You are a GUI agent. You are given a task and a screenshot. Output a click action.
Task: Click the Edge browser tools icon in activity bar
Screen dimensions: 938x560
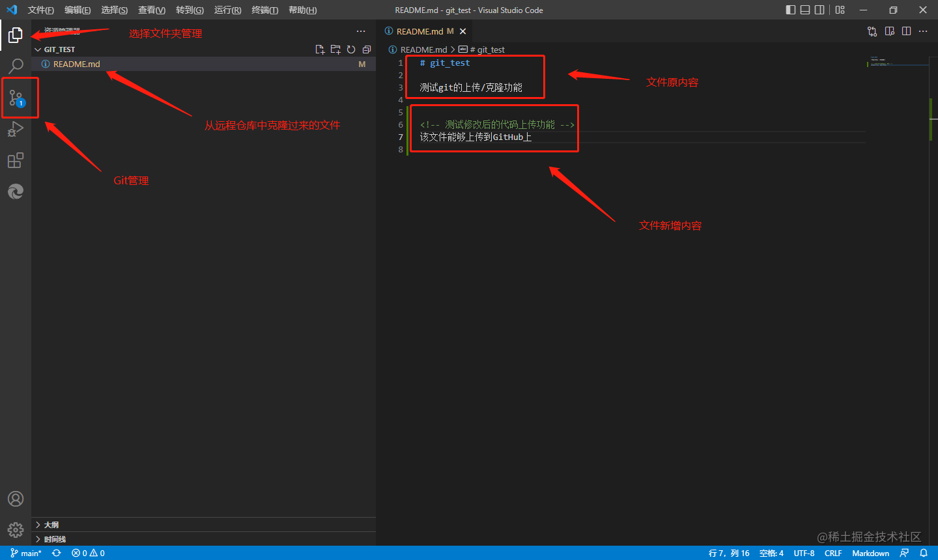tap(16, 191)
